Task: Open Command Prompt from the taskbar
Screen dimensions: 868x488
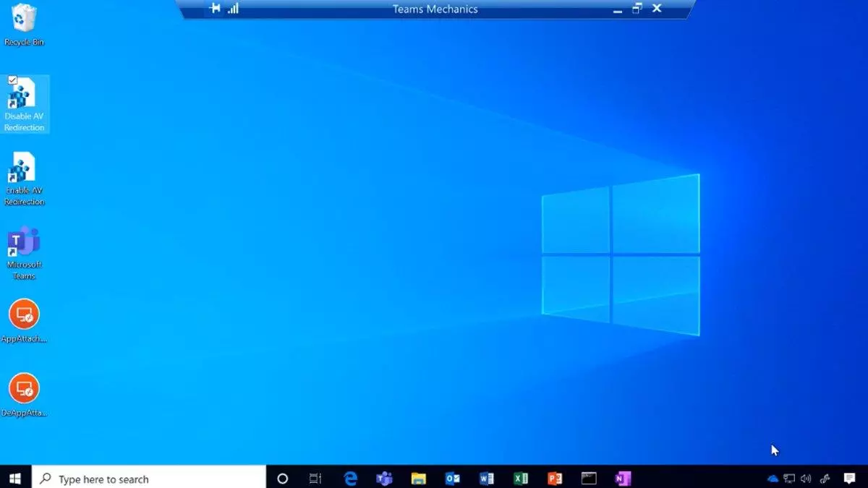Action: 589,479
